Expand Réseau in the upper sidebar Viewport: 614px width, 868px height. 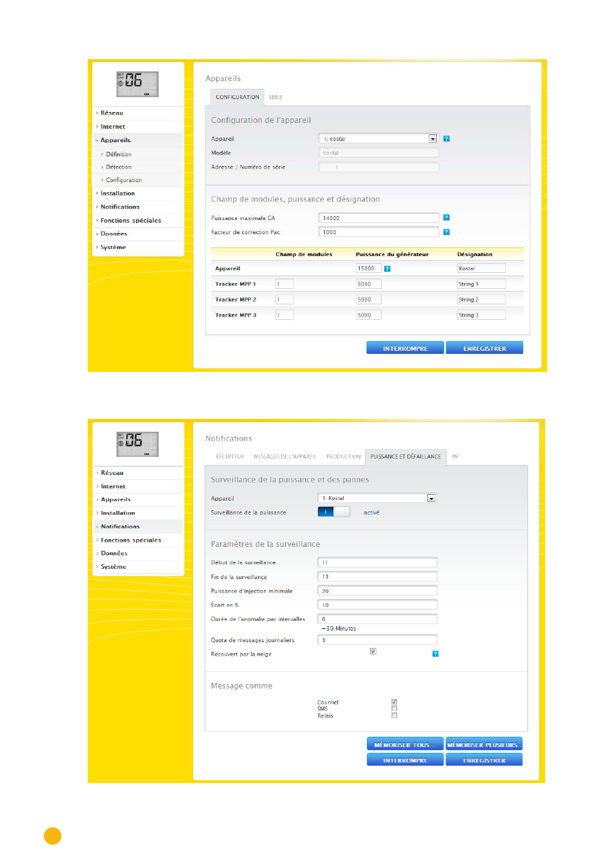(111, 113)
